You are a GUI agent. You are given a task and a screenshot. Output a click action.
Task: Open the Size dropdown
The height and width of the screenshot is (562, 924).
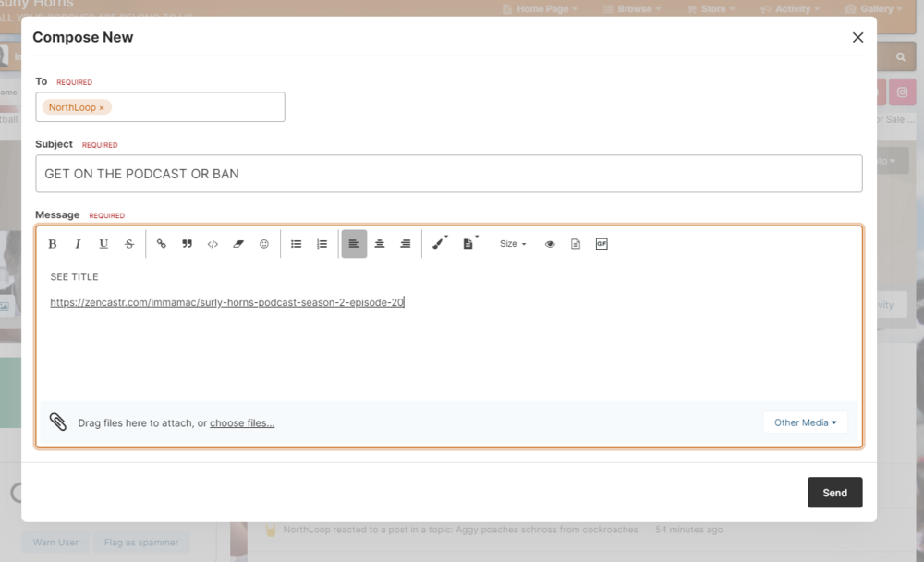(512, 243)
